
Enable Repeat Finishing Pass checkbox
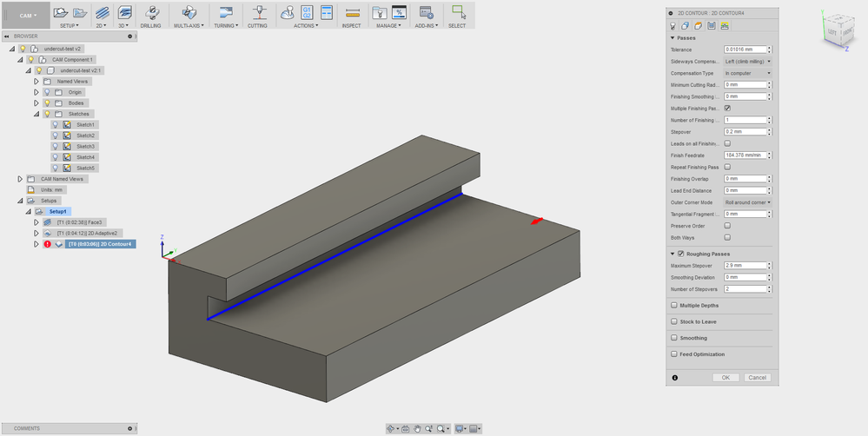(x=727, y=167)
